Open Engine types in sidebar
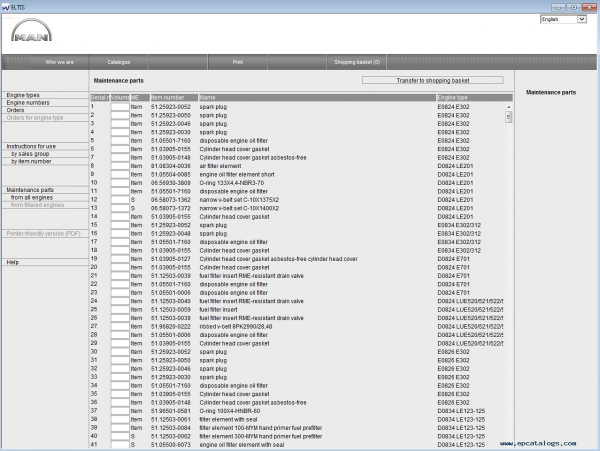 point(23,95)
